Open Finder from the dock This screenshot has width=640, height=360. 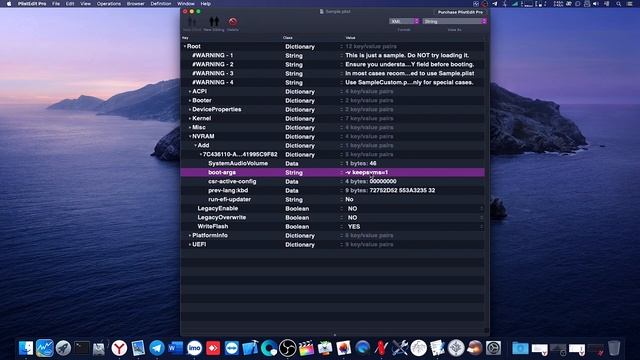[x=26, y=348]
